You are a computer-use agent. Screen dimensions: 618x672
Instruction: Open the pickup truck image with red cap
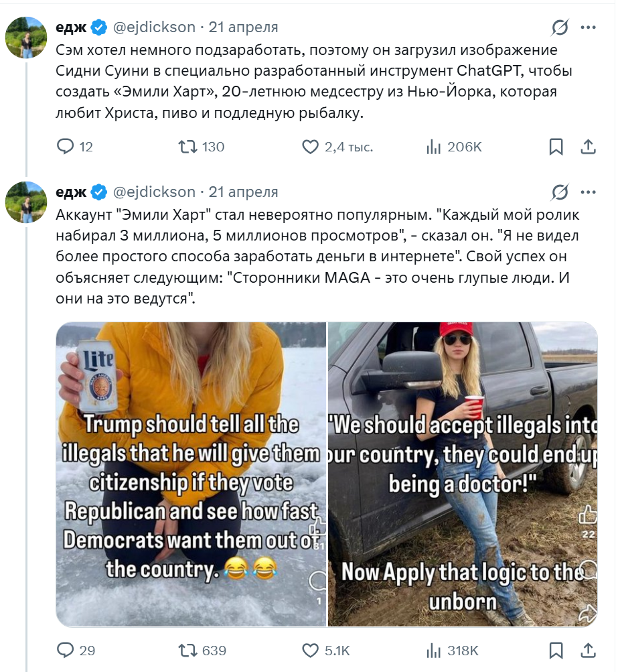pos(463,474)
